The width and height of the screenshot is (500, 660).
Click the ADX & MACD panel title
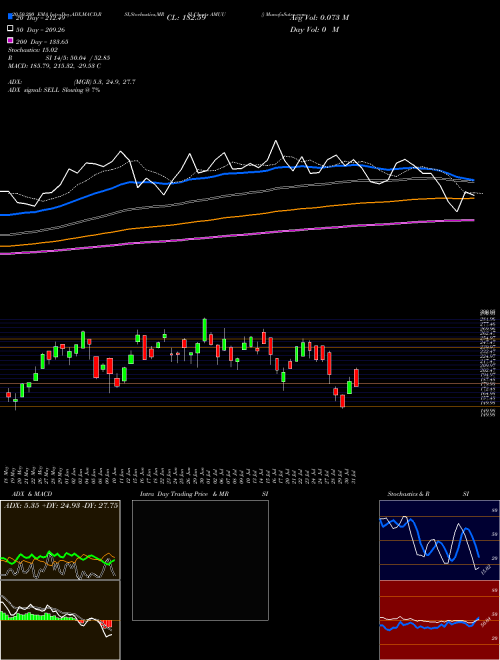[27, 494]
